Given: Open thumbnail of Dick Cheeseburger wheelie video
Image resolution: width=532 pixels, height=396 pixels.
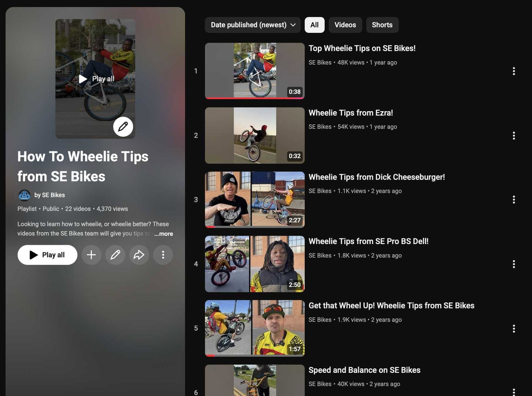Looking at the screenshot, I should 255,200.
